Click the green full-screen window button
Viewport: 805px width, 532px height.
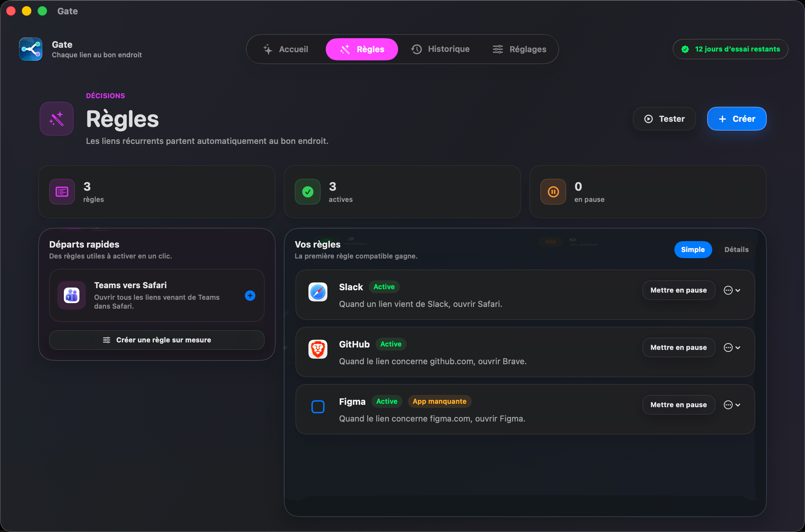(x=42, y=11)
